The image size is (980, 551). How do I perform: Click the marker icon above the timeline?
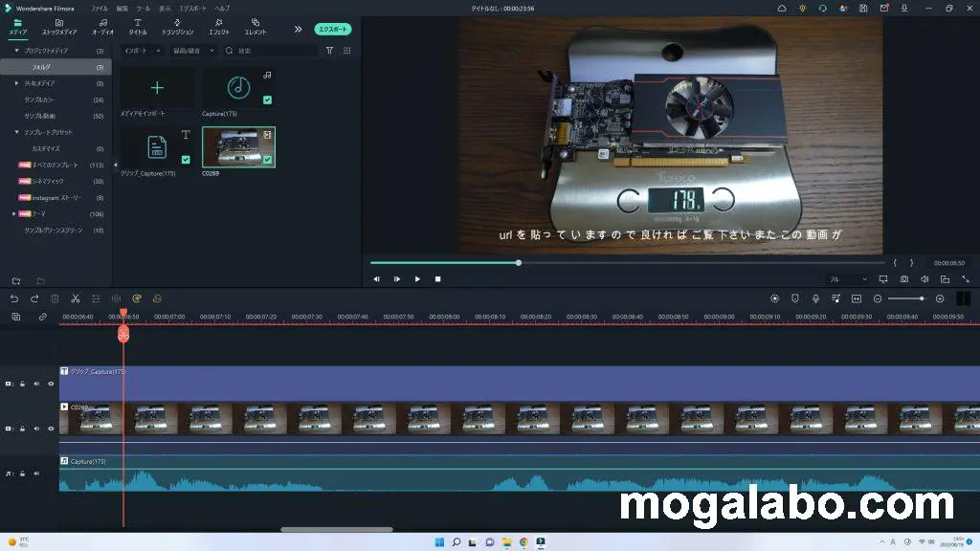(x=795, y=298)
